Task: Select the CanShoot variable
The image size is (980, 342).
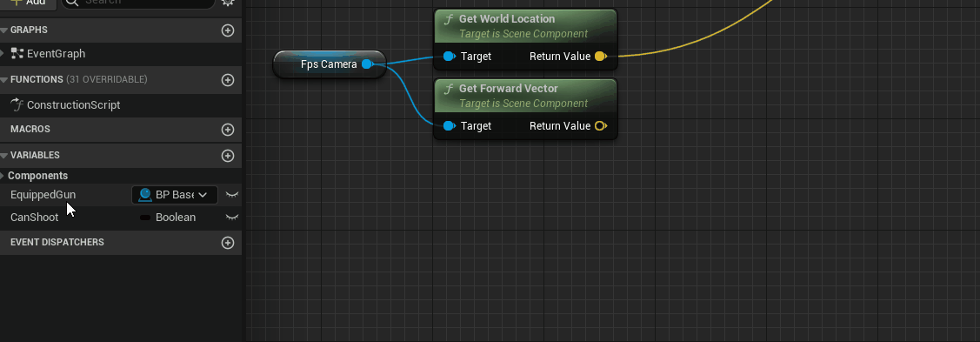Action: tap(35, 218)
